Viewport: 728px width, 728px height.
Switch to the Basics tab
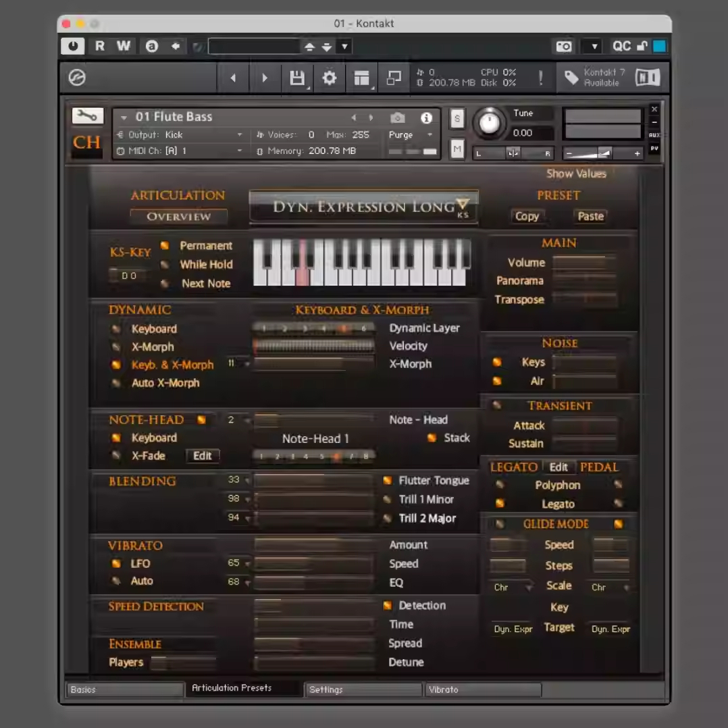click(124, 690)
